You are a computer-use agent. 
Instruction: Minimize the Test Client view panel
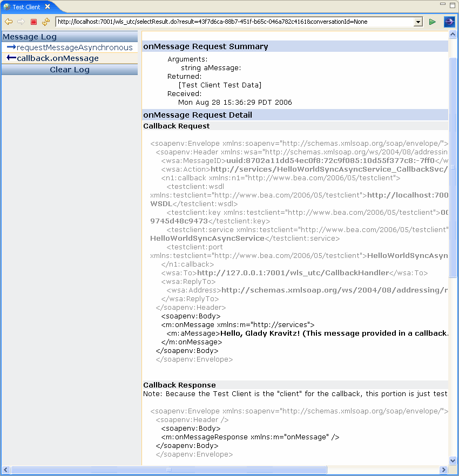tap(443, 4)
